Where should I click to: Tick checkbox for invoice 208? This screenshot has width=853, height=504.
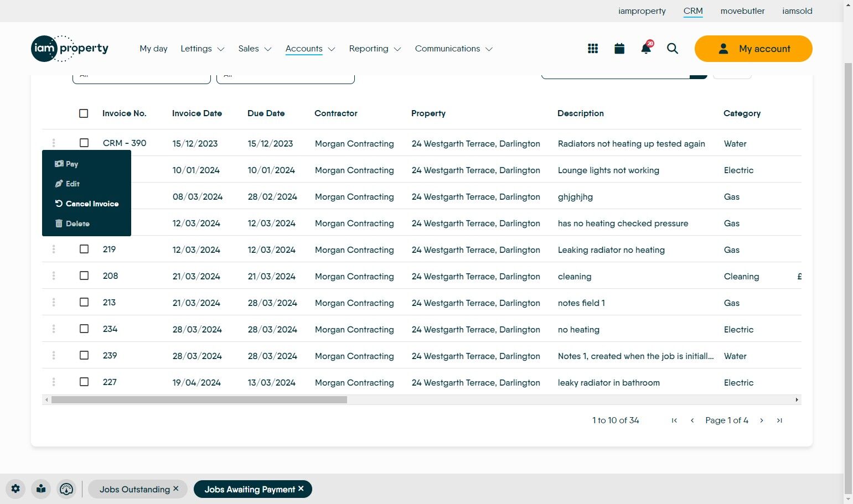click(84, 276)
